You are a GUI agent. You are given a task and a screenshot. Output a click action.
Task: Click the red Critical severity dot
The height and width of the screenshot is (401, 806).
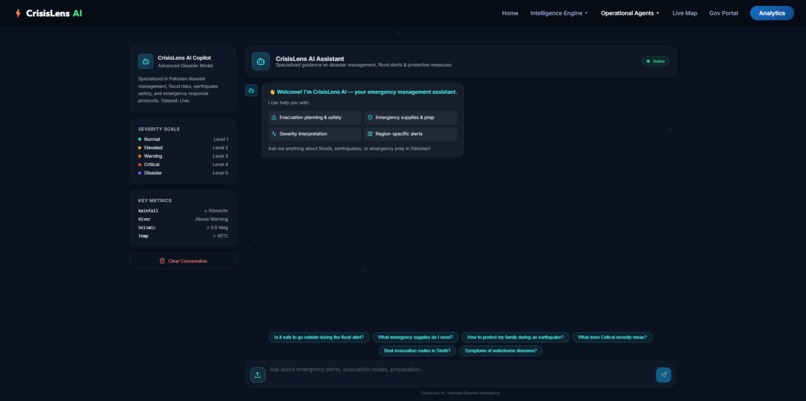click(139, 165)
